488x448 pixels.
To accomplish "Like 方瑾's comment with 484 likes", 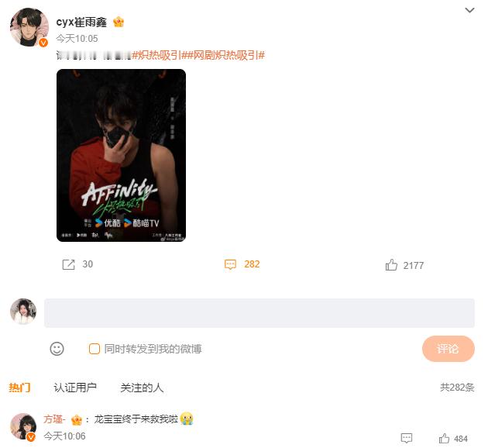I will click(444, 439).
